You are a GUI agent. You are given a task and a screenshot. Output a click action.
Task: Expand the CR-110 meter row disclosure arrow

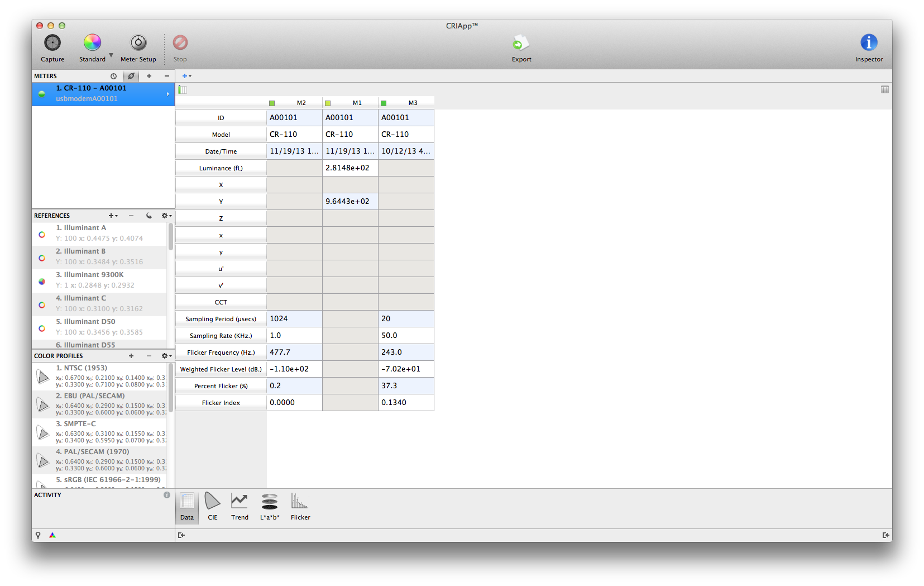[x=167, y=94]
